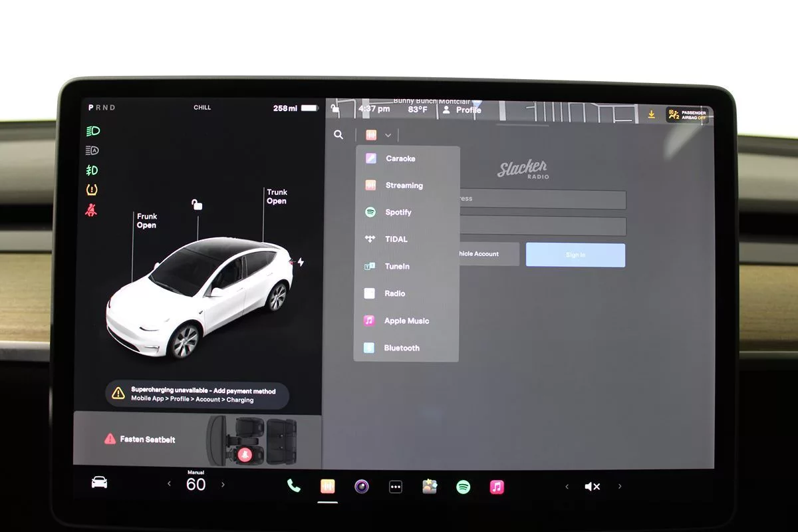
Task: Open the dashcam camera app icon
Action: 362,487
